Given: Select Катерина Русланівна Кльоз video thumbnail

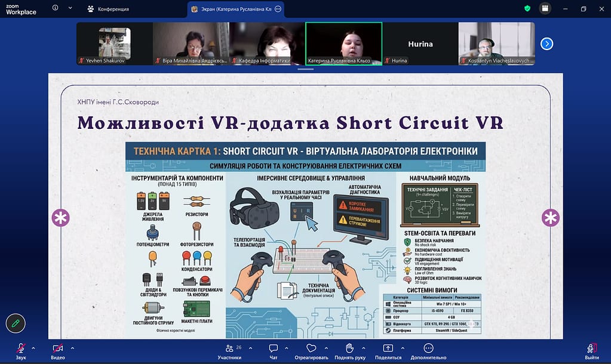Looking at the screenshot, I should [x=343, y=44].
